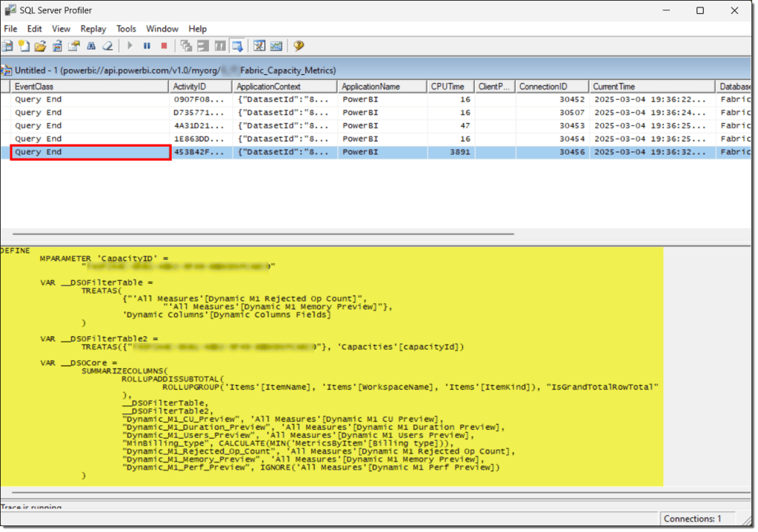Click the Help question mark icon
The image size is (758, 532).
click(299, 46)
